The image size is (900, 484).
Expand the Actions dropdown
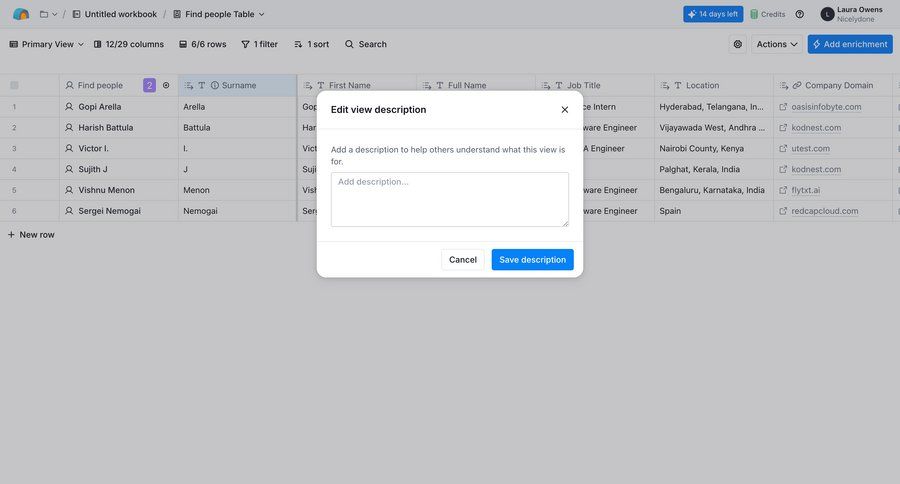pos(777,44)
